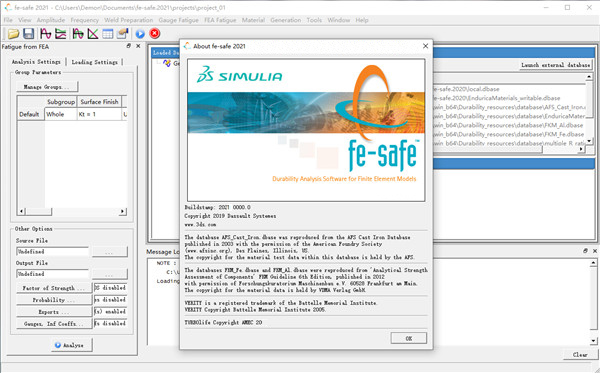Open the File menu

click(8, 20)
